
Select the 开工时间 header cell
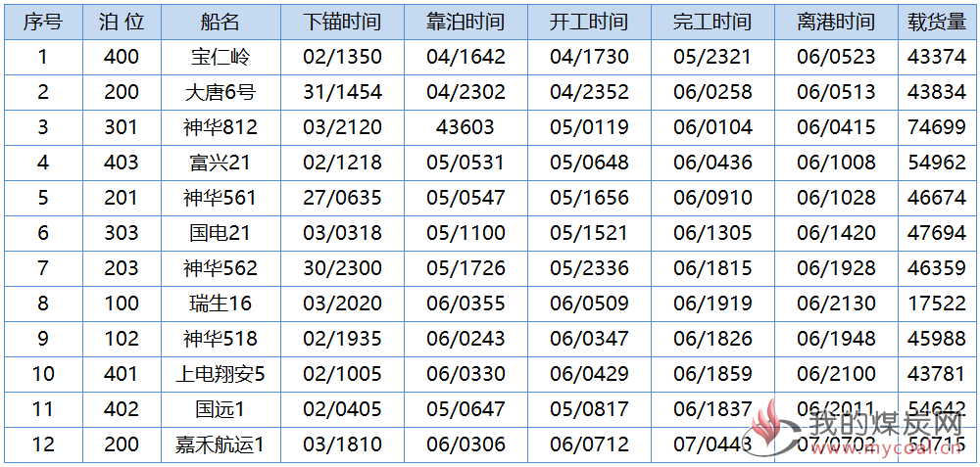[x=589, y=22]
